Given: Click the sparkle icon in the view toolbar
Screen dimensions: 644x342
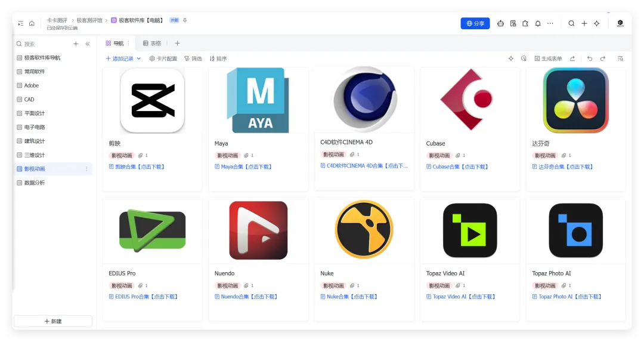Looking at the screenshot, I should coord(511,58).
